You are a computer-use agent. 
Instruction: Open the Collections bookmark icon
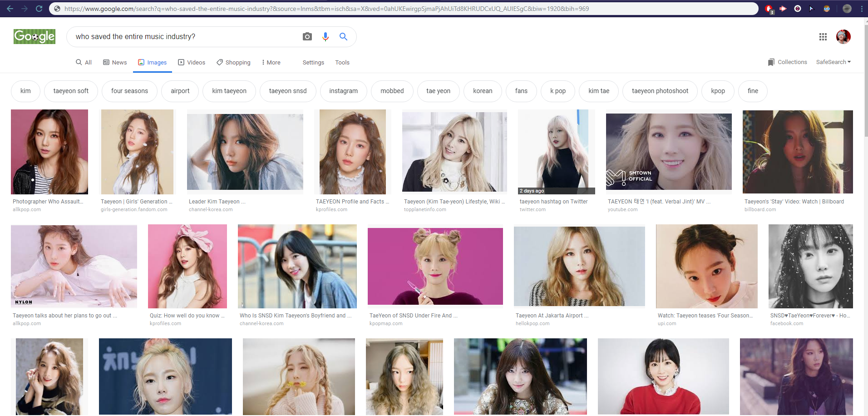point(771,62)
